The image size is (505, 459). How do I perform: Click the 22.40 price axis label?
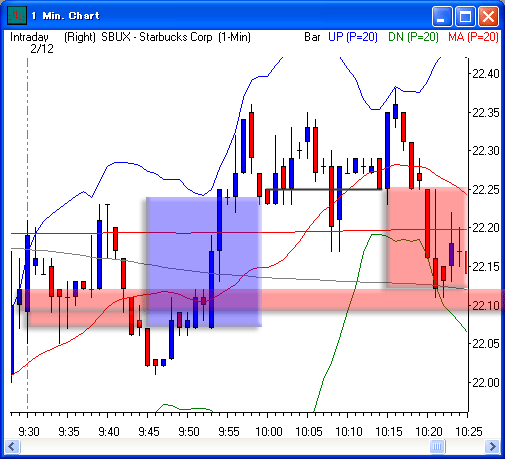pos(486,74)
